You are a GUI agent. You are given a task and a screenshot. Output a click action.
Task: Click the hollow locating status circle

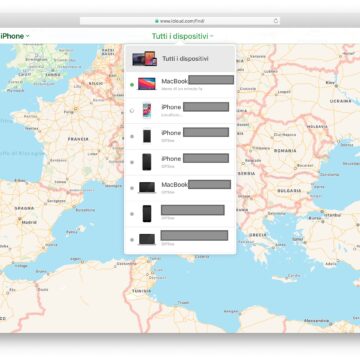(x=132, y=111)
